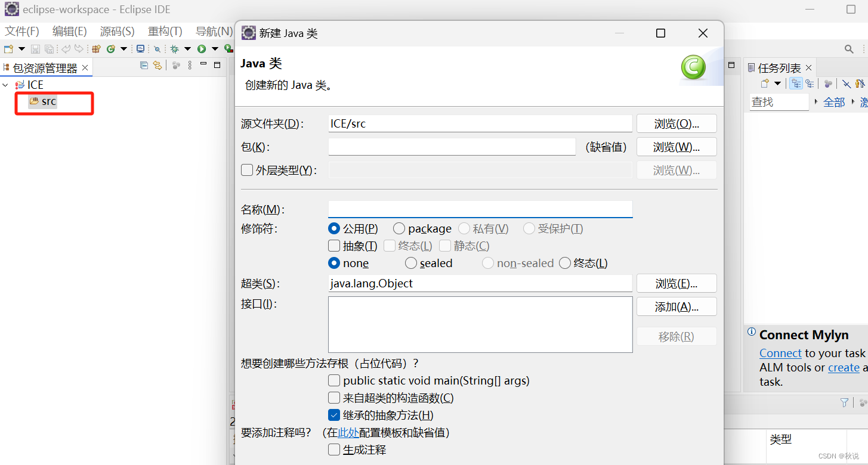Enable the 外层类型 checkbox

point(247,170)
